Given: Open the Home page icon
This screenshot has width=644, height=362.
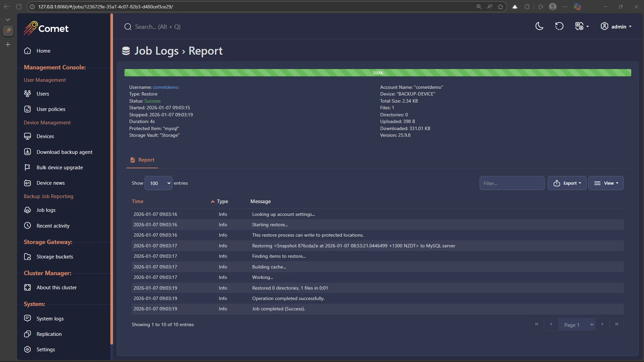Looking at the screenshot, I should tap(28, 51).
